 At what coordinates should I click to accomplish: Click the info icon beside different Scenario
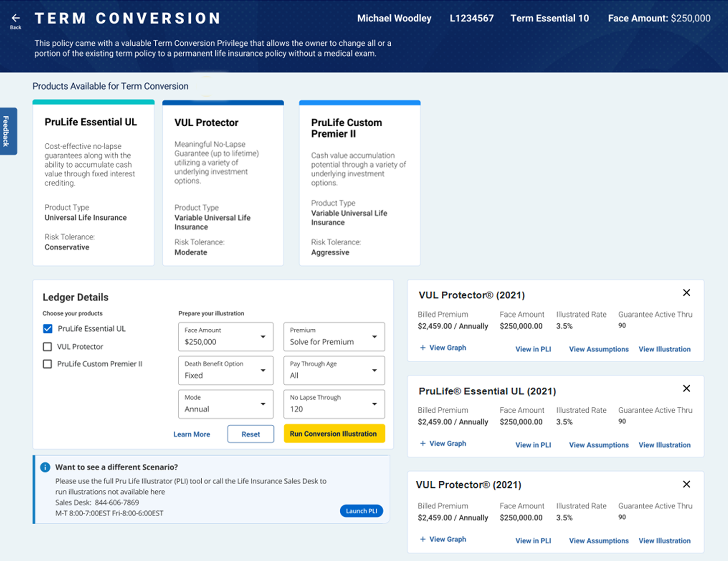[45, 467]
